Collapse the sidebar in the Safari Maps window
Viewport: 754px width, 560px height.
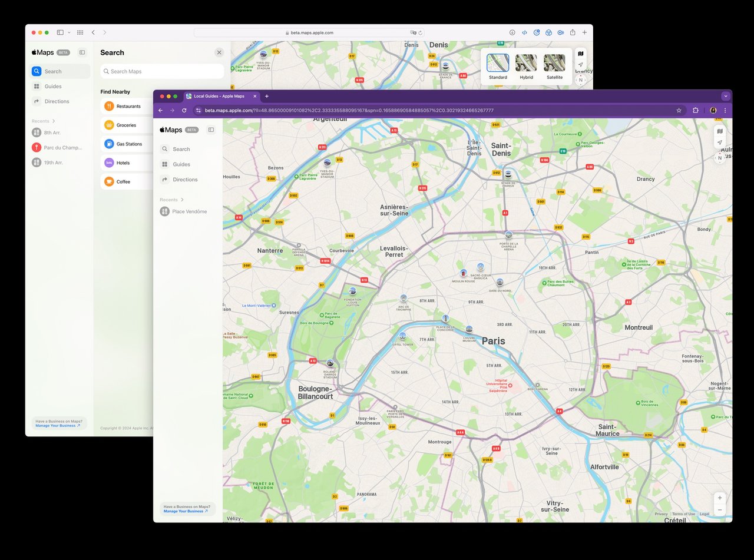click(82, 52)
